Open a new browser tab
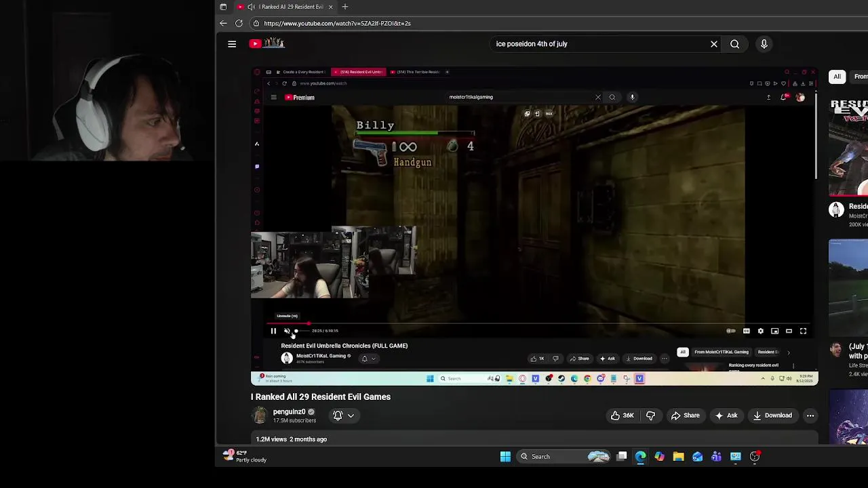 click(x=344, y=7)
